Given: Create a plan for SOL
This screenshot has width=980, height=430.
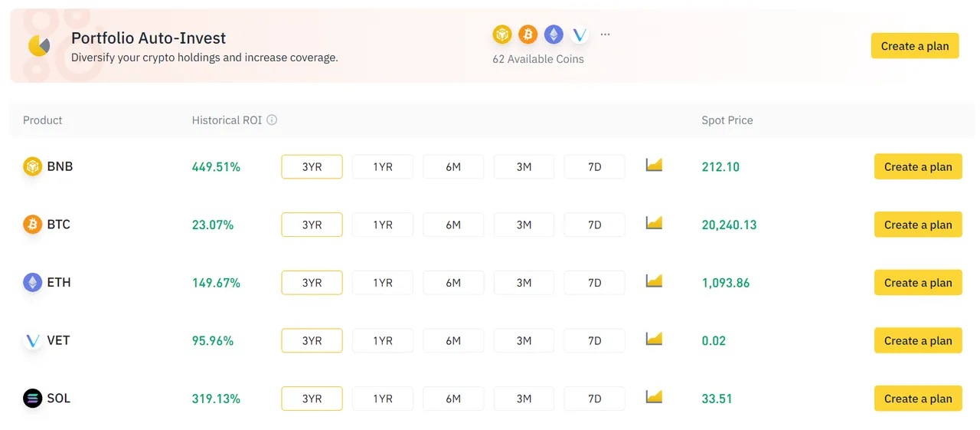Looking at the screenshot, I should pyautogui.click(x=918, y=399).
